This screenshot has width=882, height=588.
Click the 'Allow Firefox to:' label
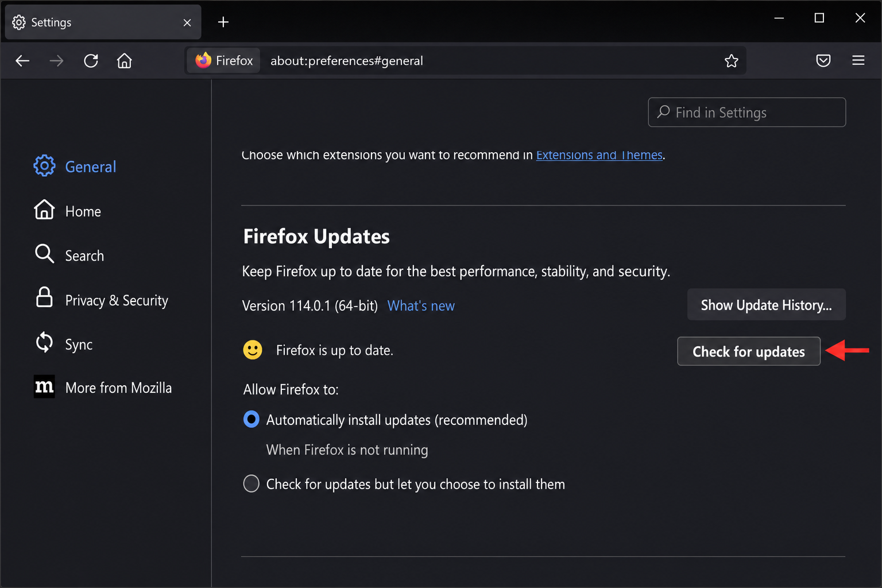click(x=291, y=389)
